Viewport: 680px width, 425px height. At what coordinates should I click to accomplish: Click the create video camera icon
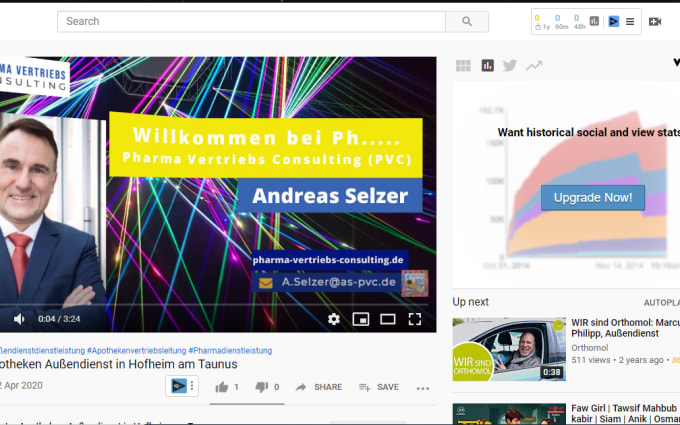(655, 21)
